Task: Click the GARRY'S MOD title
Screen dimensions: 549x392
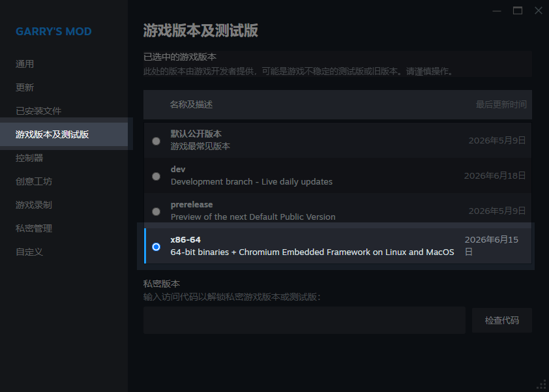Action: pyautogui.click(x=53, y=31)
